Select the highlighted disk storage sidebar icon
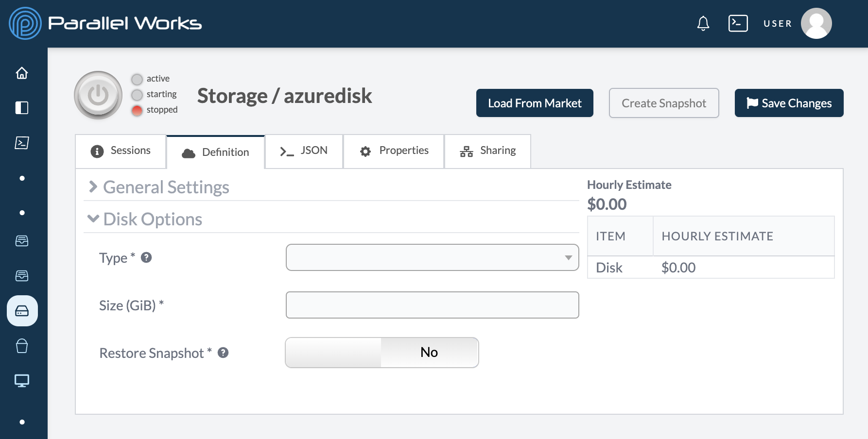The height and width of the screenshot is (439, 868). pyautogui.click(x=22, y=311)
